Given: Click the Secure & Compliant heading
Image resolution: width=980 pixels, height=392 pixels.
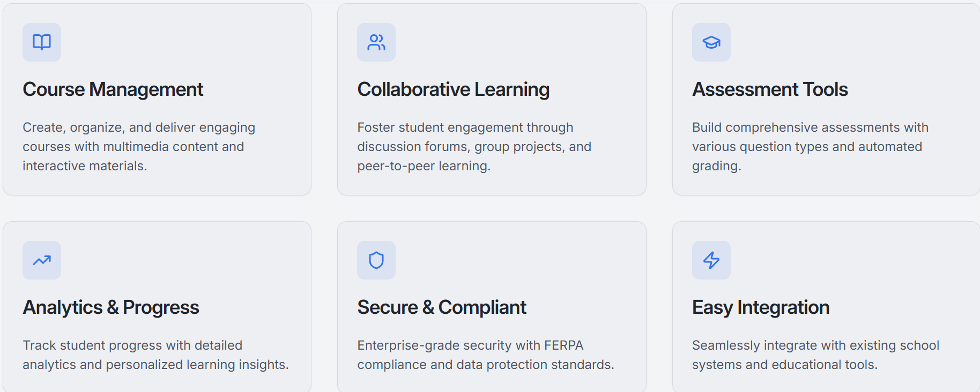Looking at the screenshot, I should click(x=442, y=307).
